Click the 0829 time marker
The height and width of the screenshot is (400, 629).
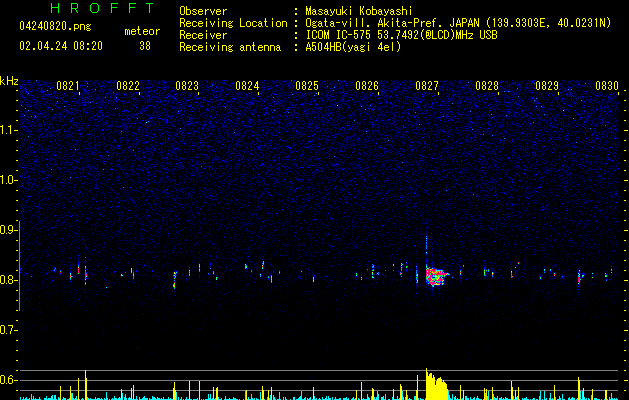pyautogui.click(x=547, y=86)
